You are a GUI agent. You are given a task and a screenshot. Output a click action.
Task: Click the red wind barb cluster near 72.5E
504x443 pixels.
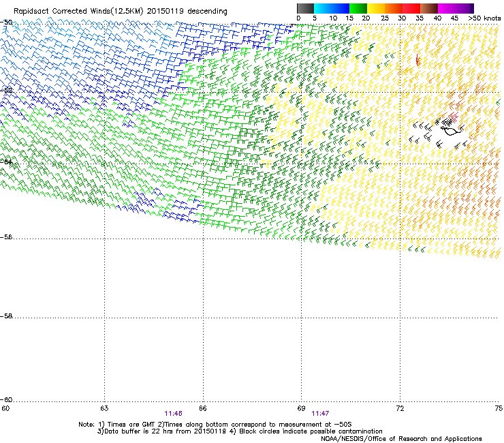(418, 59)
